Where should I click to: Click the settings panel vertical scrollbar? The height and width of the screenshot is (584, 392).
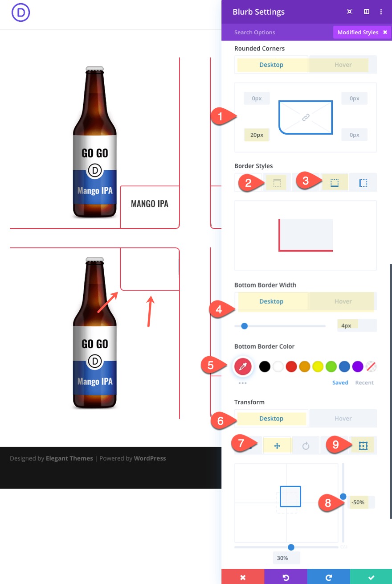pyautogui.click(x=391, y=391)
